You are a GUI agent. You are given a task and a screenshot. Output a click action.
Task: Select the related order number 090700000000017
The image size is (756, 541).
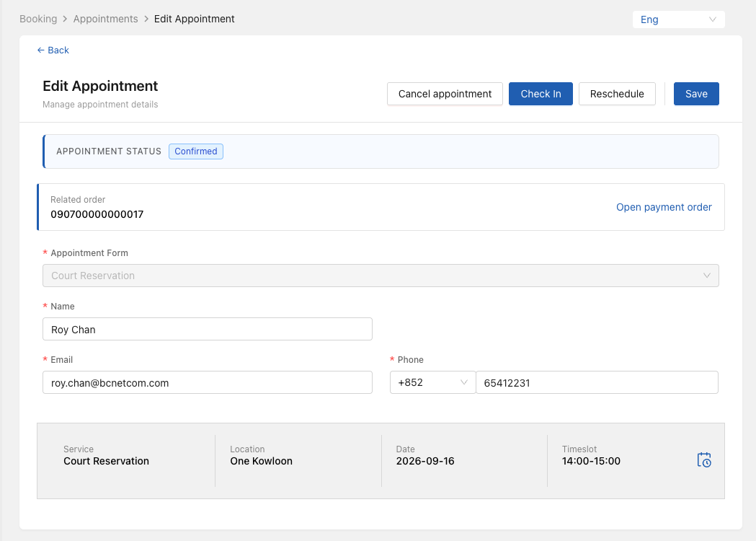[97, 214]
